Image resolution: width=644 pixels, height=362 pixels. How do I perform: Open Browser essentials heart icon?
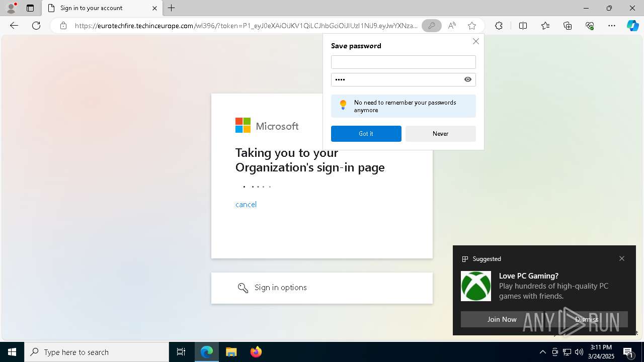[590, 26]
